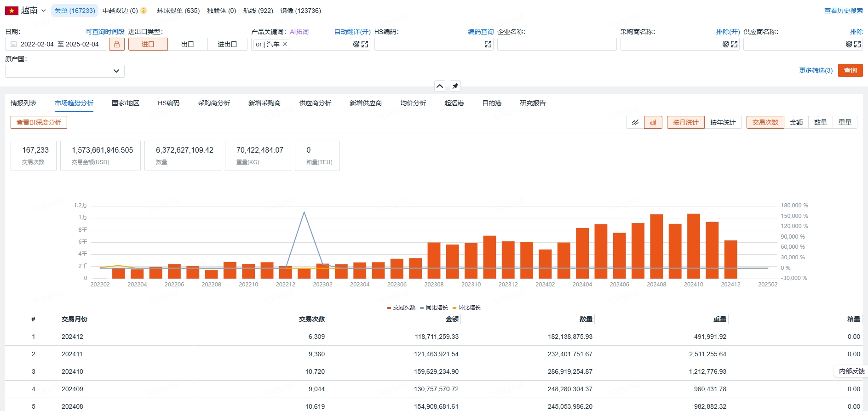Open 起运港 tab
This screenshot has width=868, height=411.
tap(454, 103)
